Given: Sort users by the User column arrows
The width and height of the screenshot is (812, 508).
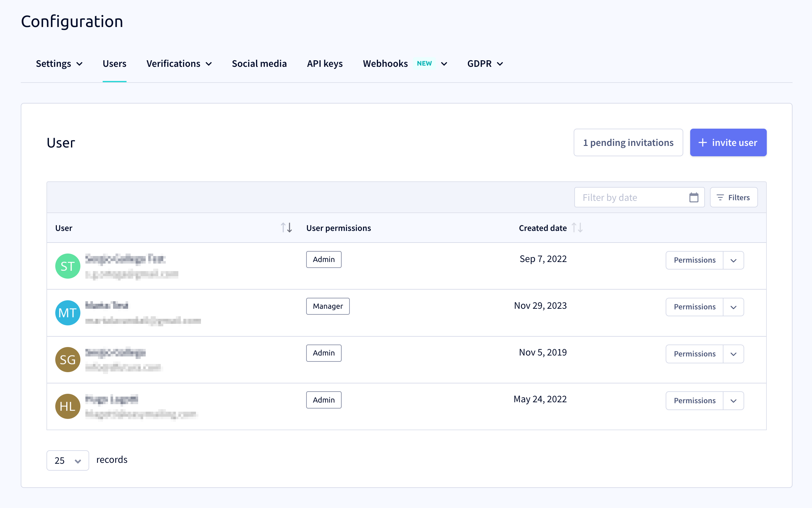Looking at the screenshot, I should click(x=286, y=228).
